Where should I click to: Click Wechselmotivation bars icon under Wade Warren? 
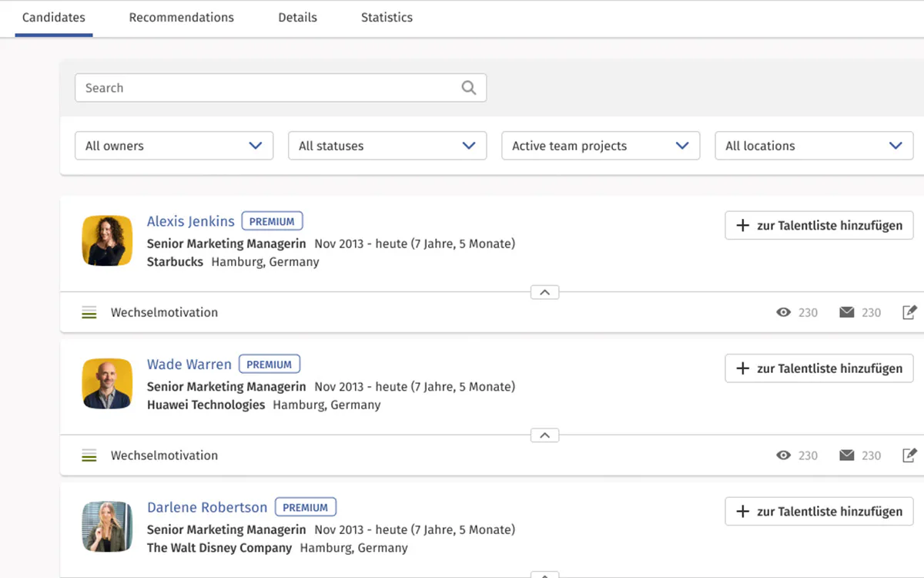click(x=89, y=456)
